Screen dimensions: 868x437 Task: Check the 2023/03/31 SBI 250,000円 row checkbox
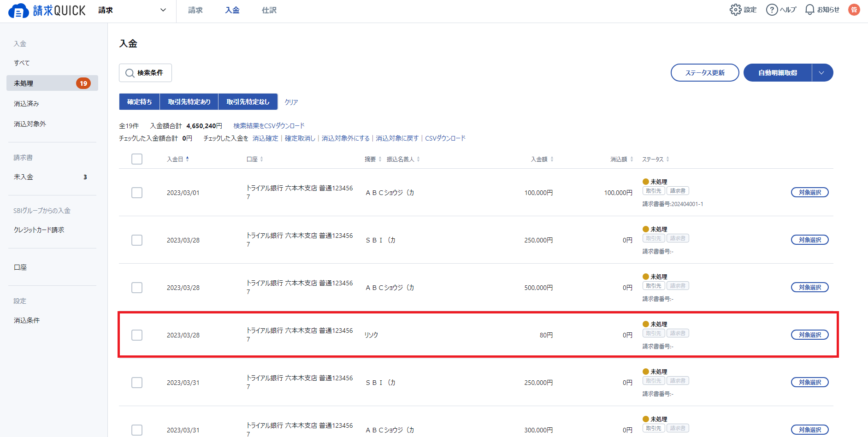(x=137, y=383)
